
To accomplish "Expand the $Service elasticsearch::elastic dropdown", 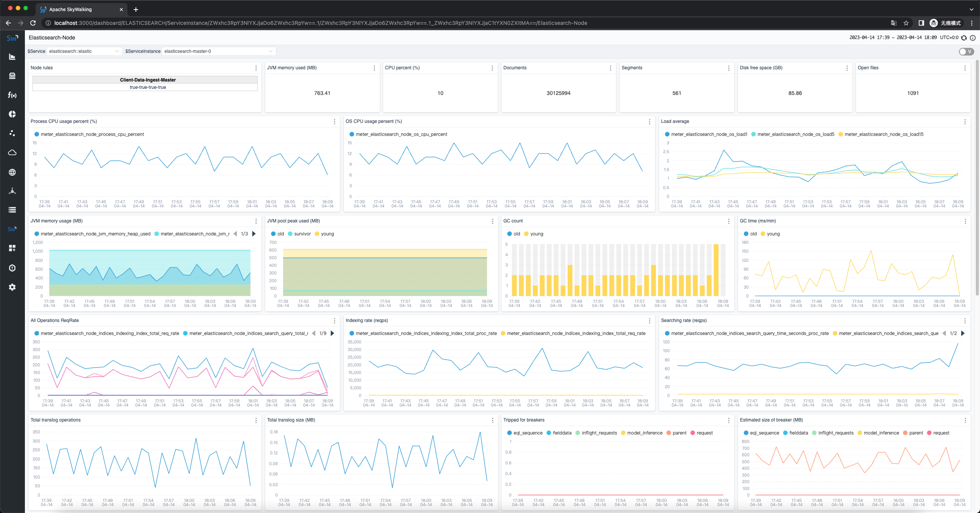I will [84, 51].
